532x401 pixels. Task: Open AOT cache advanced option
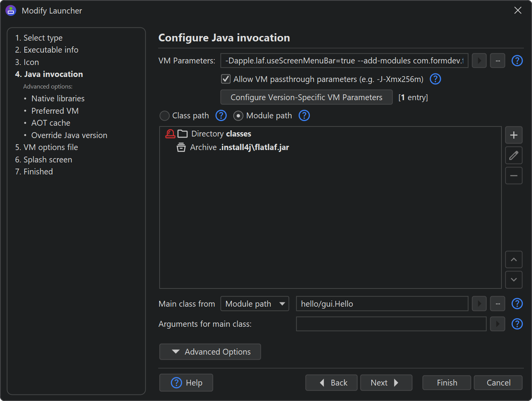(51, 123)
